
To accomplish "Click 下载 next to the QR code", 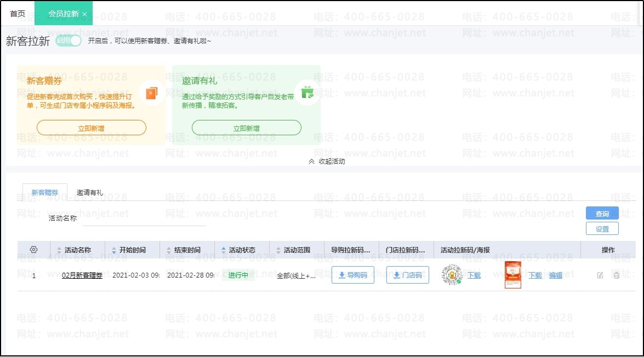I will (x=474, y=275).
